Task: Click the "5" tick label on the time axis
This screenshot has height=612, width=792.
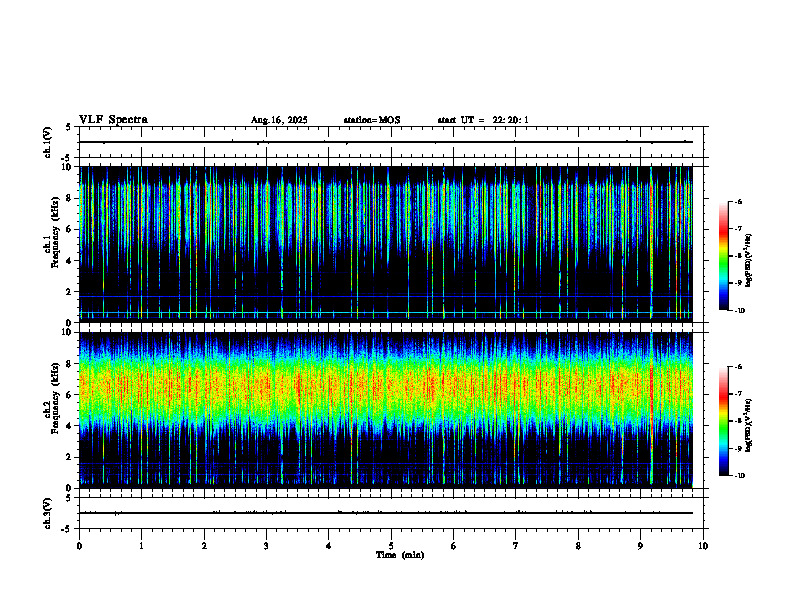Action: point(391,546)
